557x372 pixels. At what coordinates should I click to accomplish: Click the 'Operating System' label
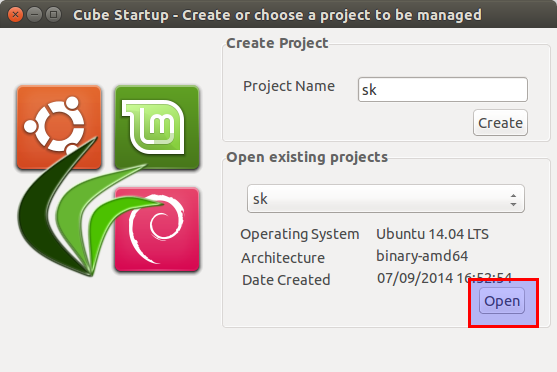(300, 234)
